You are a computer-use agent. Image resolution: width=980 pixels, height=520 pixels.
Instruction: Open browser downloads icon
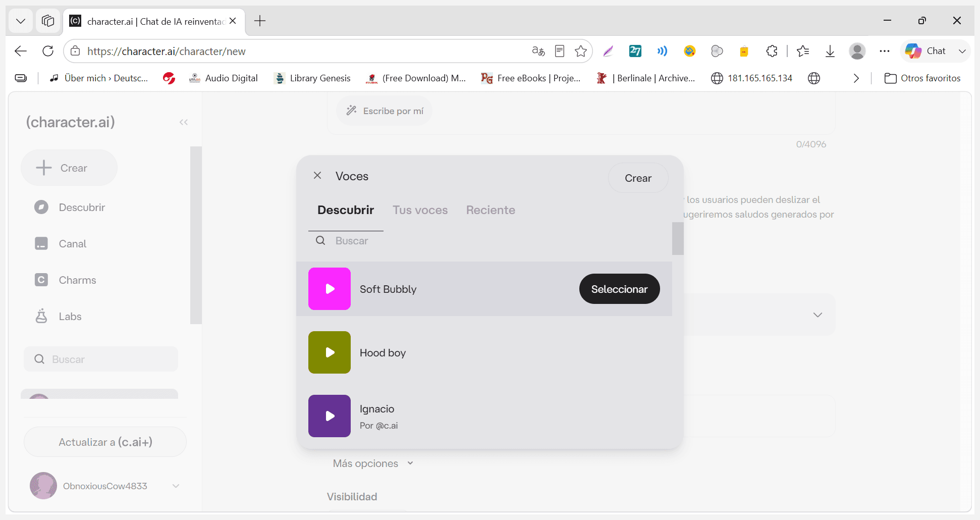tap(830, 51)
